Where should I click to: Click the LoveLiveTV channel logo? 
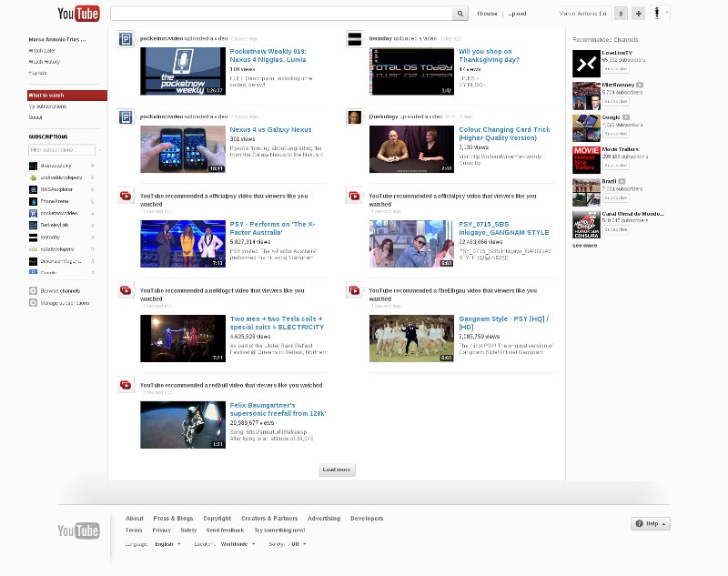tap(586, 64)
